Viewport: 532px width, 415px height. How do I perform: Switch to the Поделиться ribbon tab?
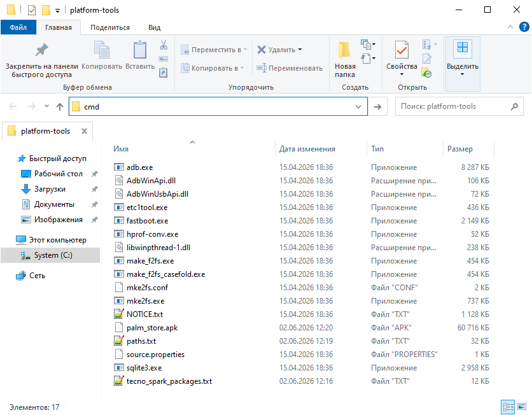[110, 27]
